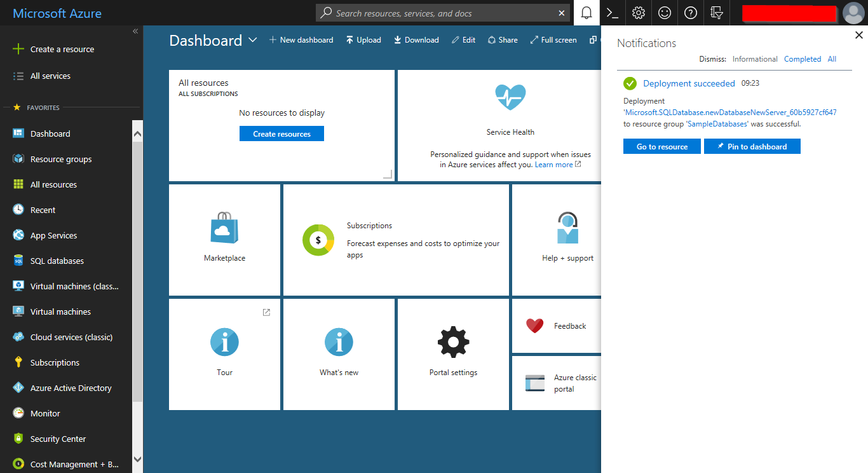The width and height of the screenshot is (868, 473).
Task: Click New dashboard in toolbar
Action: pos(301,40)
